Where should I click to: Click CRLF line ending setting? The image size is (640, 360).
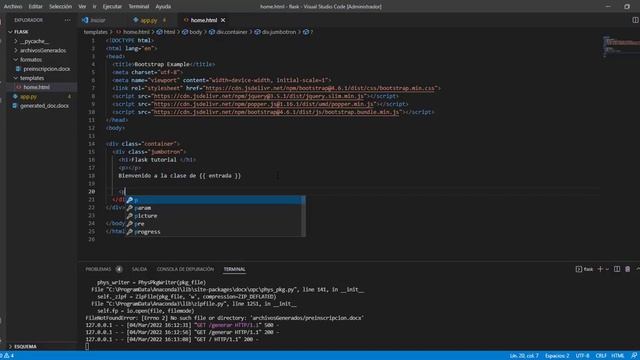click(601, 356)
